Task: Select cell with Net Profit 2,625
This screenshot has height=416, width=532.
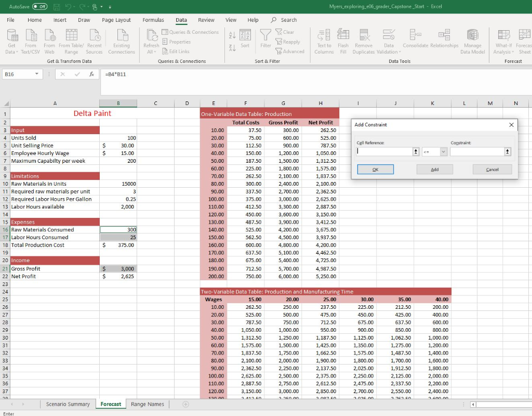Action: pyautogui.click(x=118, y=277)
